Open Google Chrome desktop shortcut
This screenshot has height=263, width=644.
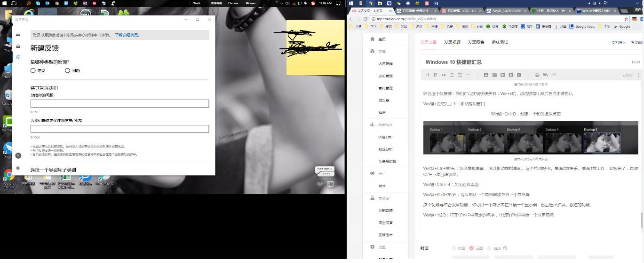[8, 178]
